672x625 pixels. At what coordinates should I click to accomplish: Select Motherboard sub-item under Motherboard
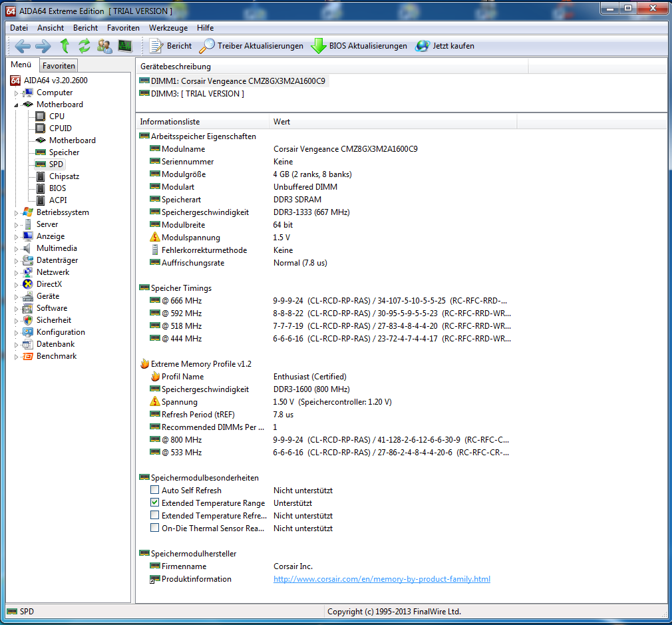72,140
